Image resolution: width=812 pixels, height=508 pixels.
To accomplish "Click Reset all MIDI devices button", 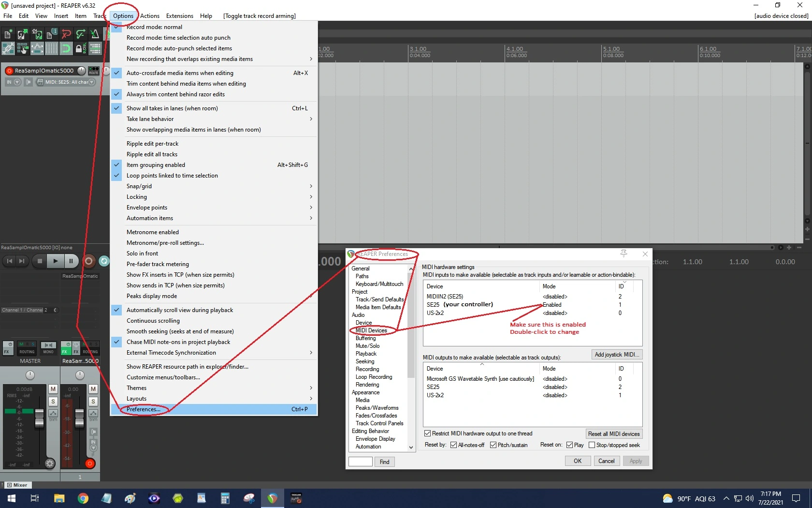I will 614,434.
